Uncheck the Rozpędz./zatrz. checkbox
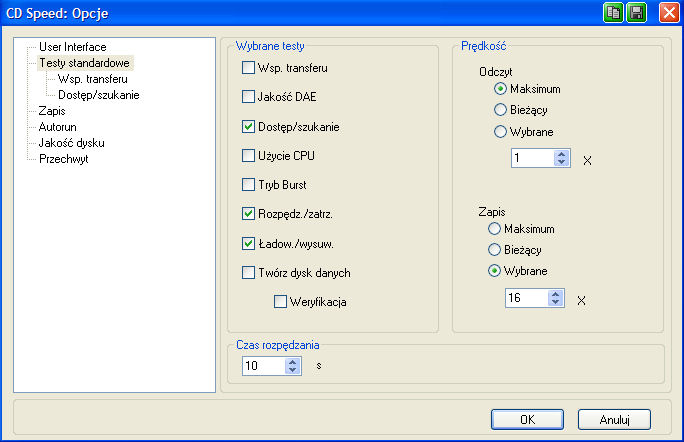 [x=248, y=214]
